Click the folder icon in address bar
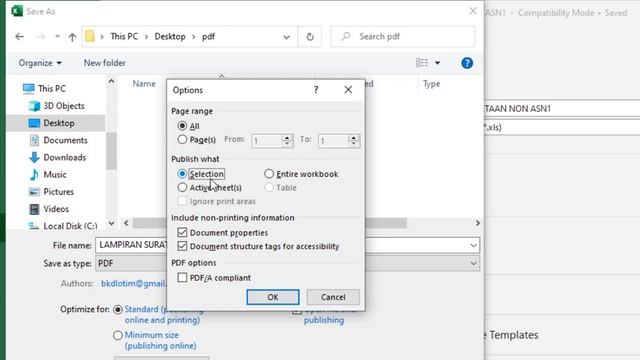 click(x=90, y=36)
